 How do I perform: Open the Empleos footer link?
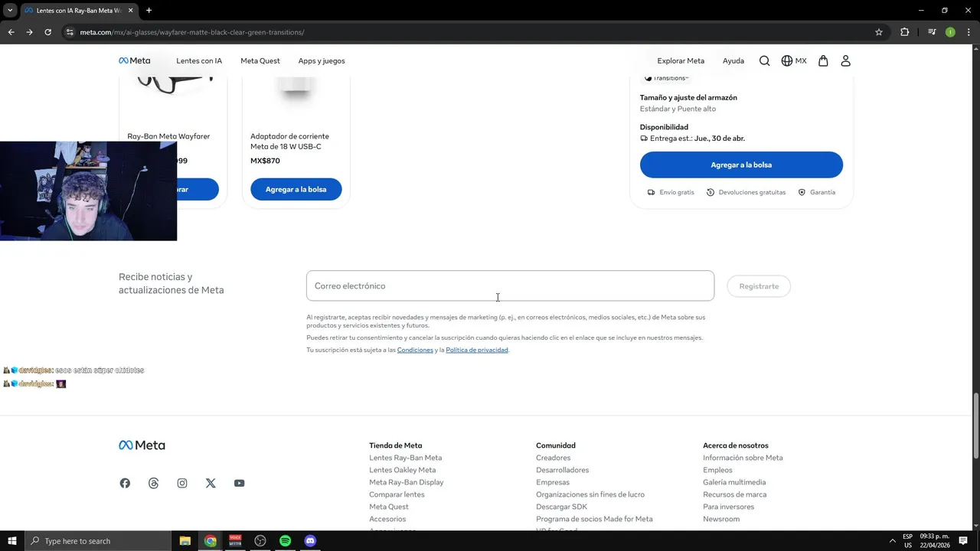tap(717, 470)
